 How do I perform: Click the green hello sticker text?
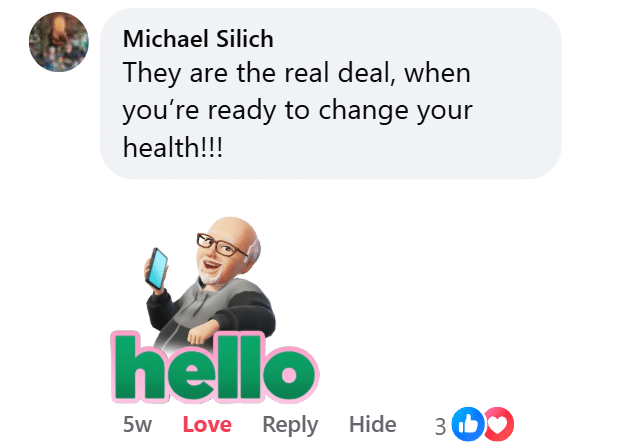pos(214,367)
